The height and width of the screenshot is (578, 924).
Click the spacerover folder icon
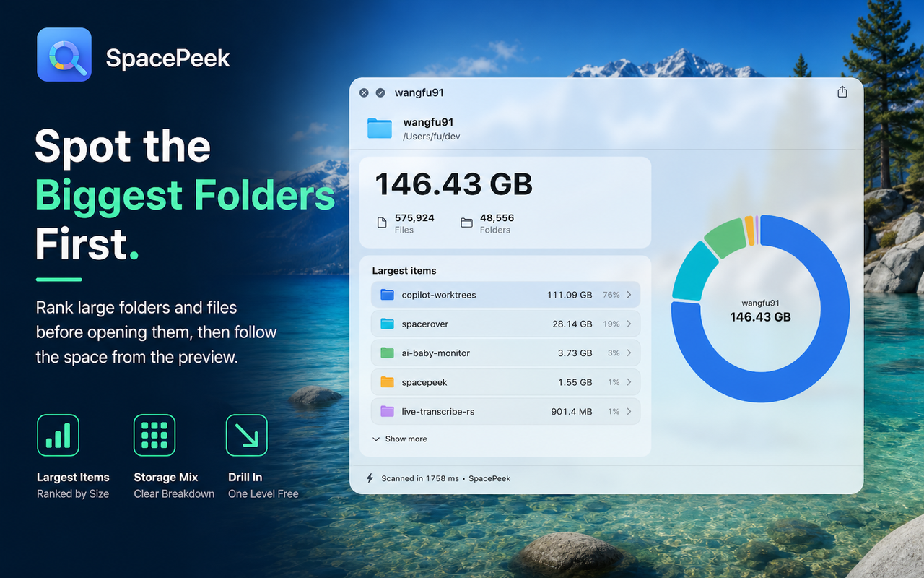click(387, 324)
